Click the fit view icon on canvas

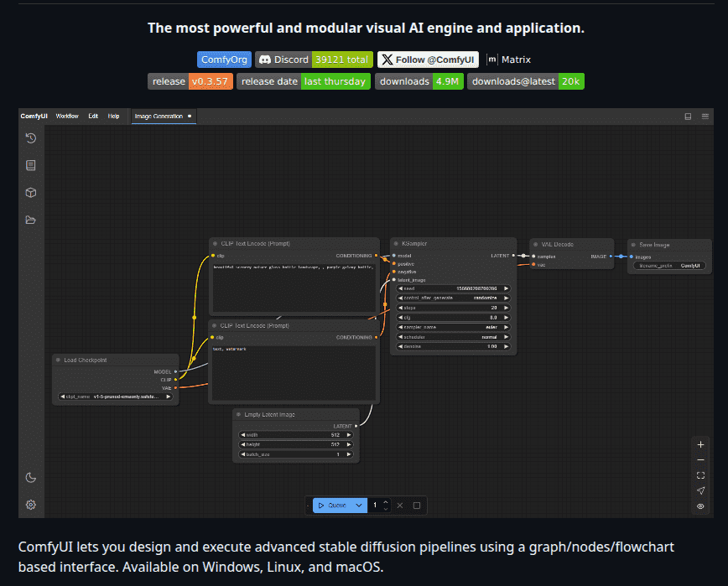coord(700,475)
